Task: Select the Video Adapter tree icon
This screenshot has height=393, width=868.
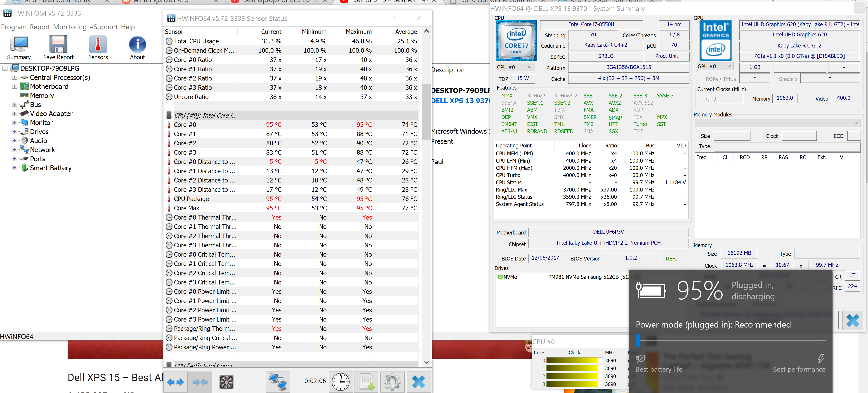Action: click(24, 113)
